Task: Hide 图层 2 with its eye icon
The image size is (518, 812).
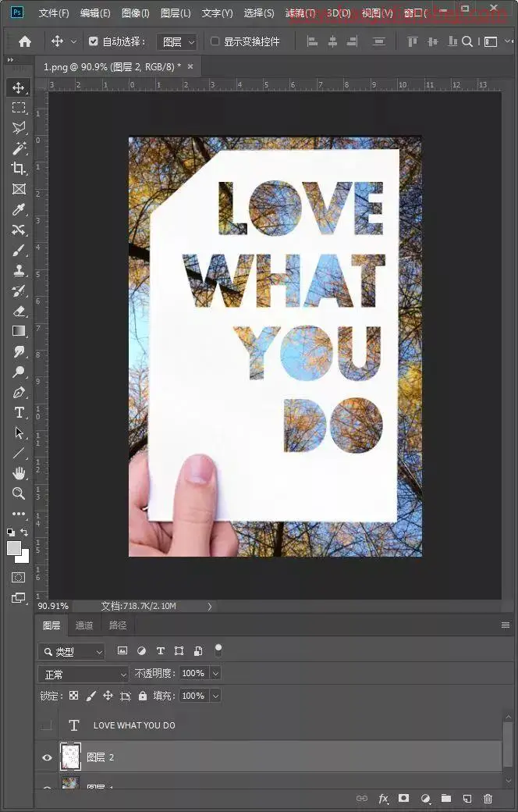Action: (47, 757)
